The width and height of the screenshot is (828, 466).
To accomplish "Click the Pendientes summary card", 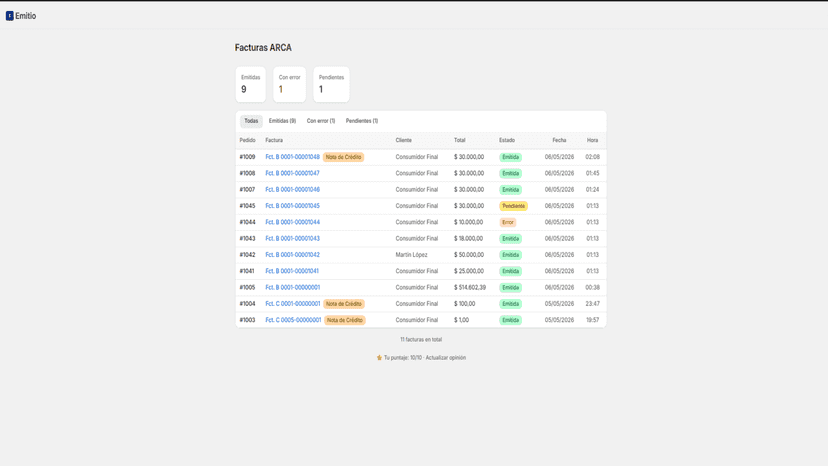I will (x=331, y=84).
